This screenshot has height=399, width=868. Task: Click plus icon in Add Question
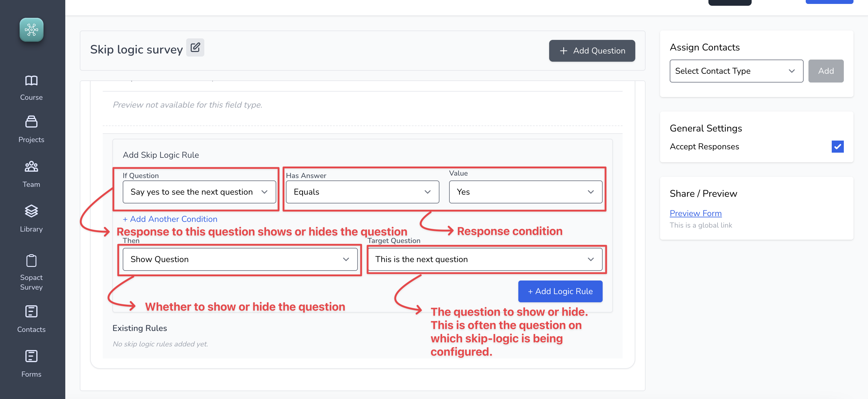563,51
